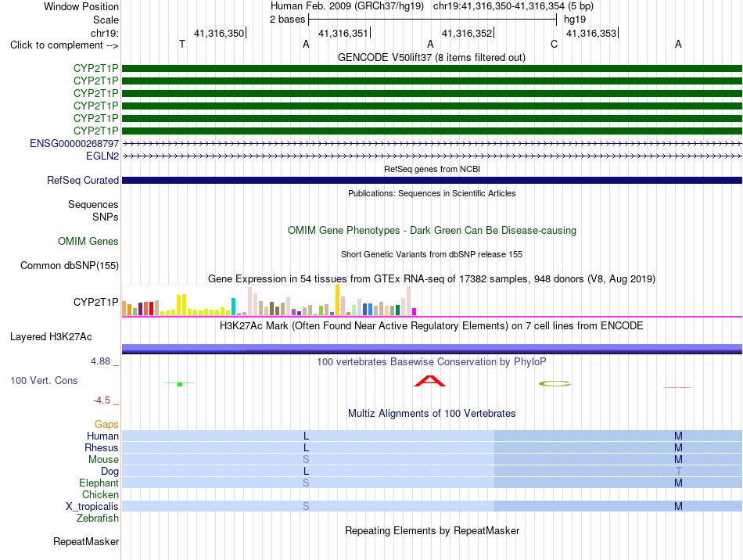This screenshot has width=743, height=560.
Task: Select the Dog alignment row label
Action: click(110, 472)
